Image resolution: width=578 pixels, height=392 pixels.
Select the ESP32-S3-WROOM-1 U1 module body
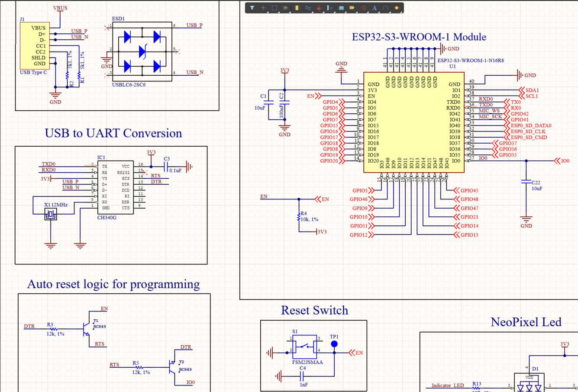(x=413, y=122)
